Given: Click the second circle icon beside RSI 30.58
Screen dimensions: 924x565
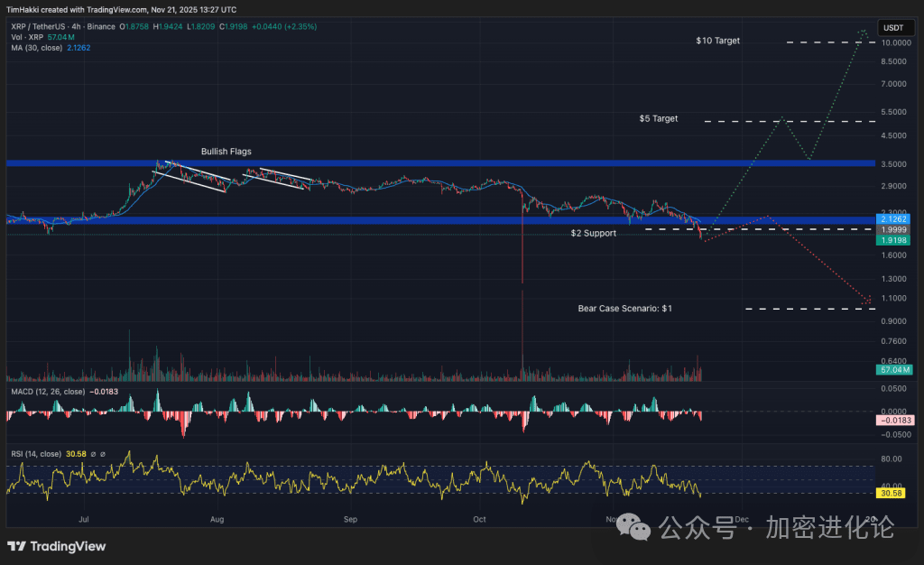Looking at the screenshot, I should point(103,454).
